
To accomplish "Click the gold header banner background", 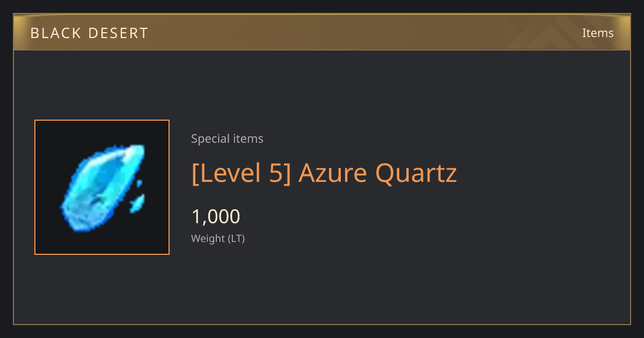I will point(322,32).
